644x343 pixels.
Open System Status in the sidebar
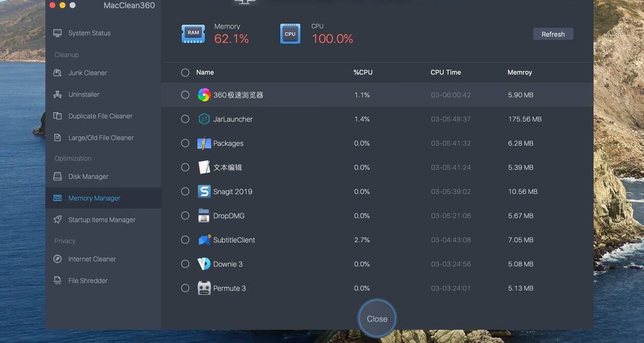(89, 33)
